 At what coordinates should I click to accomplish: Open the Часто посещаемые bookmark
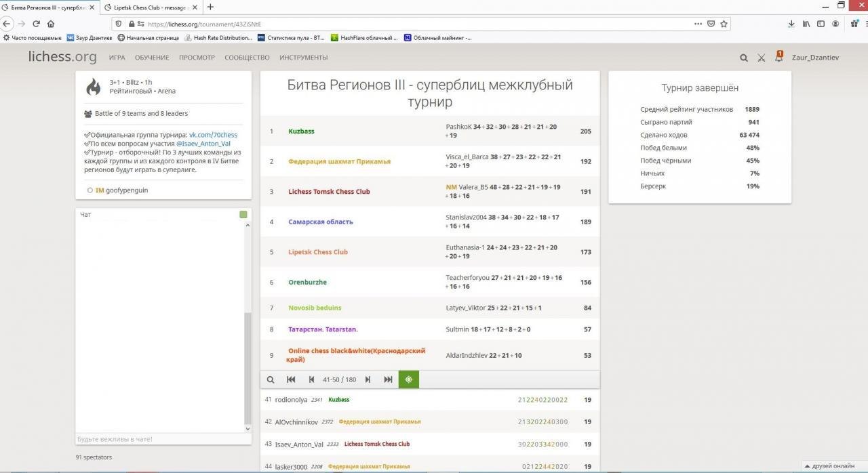click(x=32, y=38)
